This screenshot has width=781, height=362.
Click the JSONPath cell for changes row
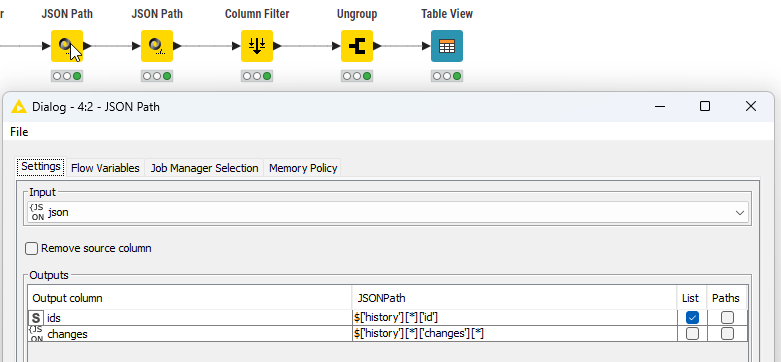pos(514,334)
